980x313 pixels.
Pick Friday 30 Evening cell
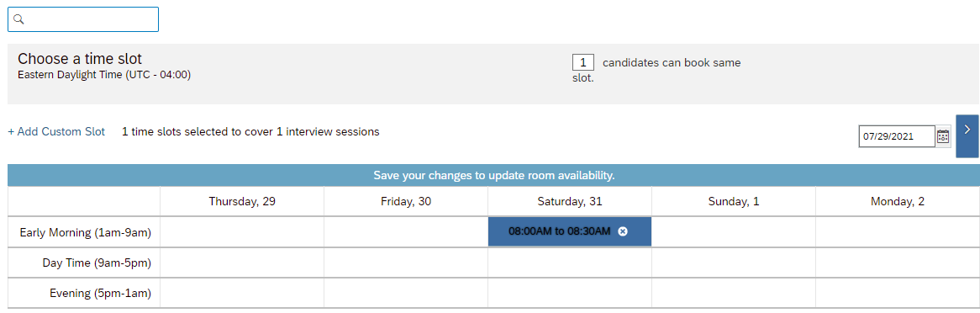tap(406, 292)
